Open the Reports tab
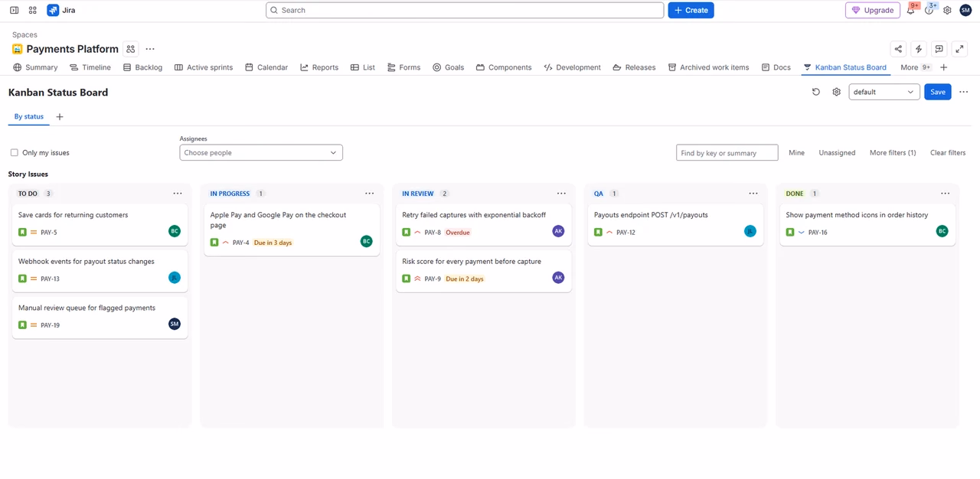This screenshot has height=479, width=980. [x=319, y=67]
